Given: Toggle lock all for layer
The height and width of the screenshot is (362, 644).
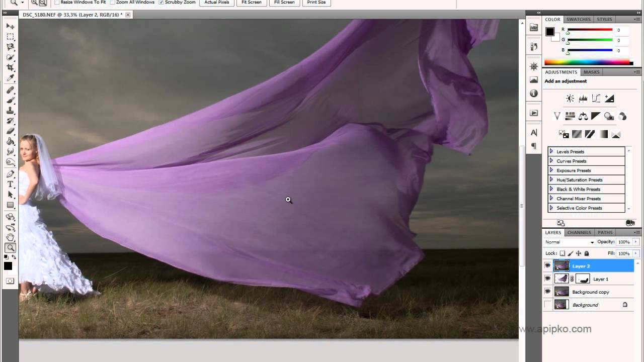Looking at the screenshot, I should (587, 253).
